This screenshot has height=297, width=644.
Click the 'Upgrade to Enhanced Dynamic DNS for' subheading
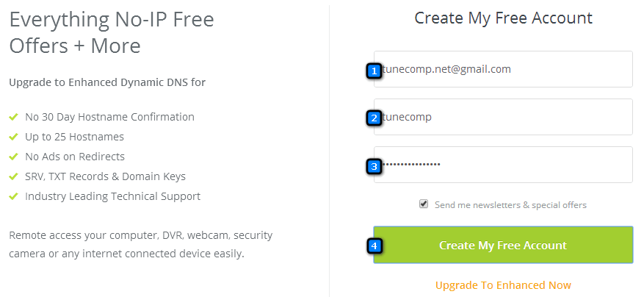[107, 82]
